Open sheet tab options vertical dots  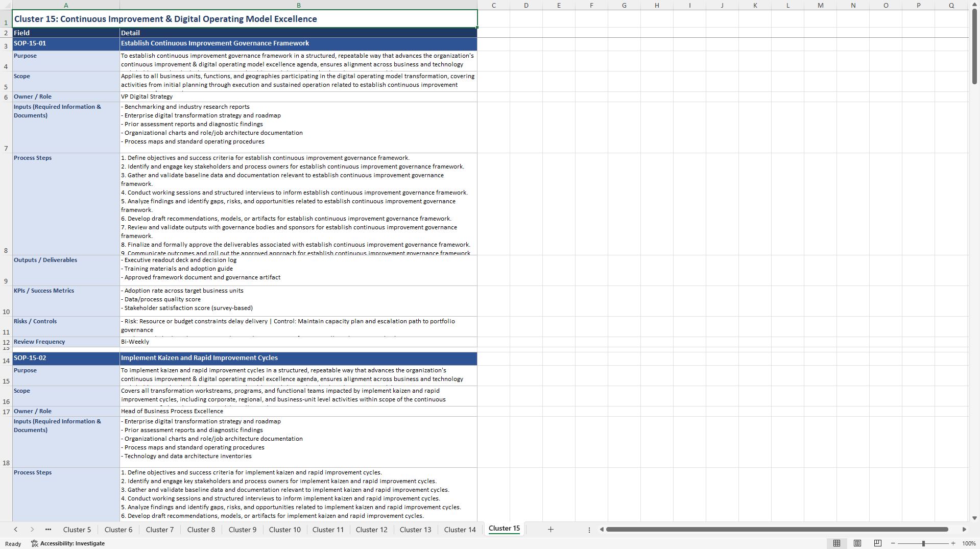coord(589,530)
